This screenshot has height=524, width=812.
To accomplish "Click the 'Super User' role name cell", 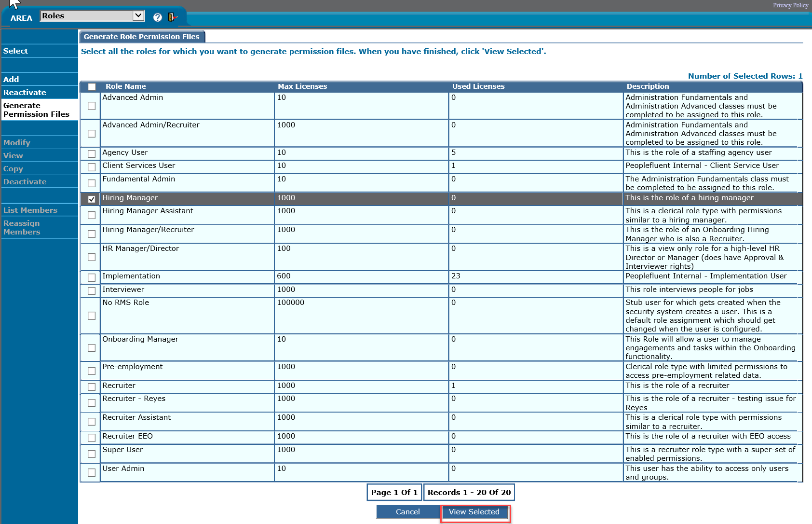I will coord(187,454).
